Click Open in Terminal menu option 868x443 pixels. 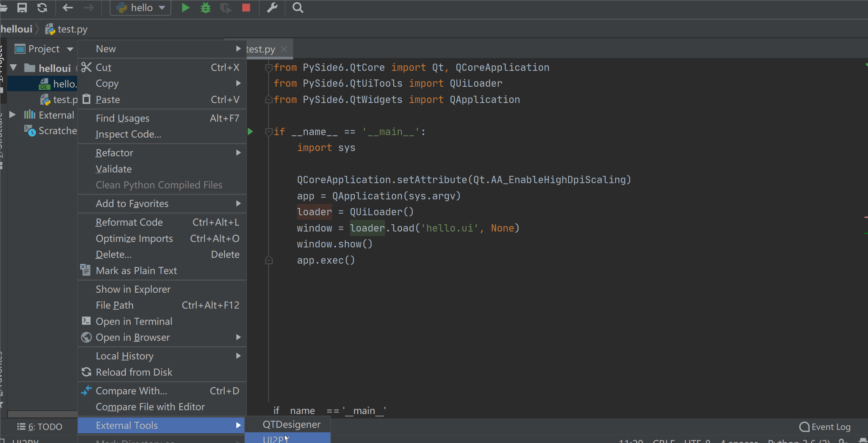134,320
